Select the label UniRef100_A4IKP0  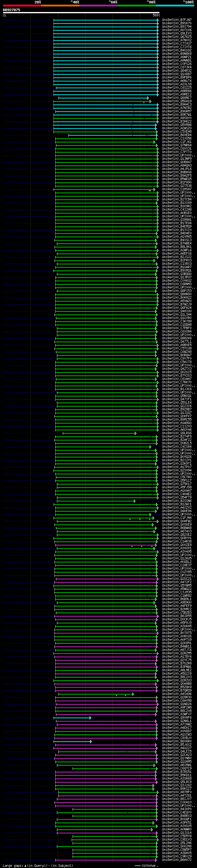coord(176,809)
